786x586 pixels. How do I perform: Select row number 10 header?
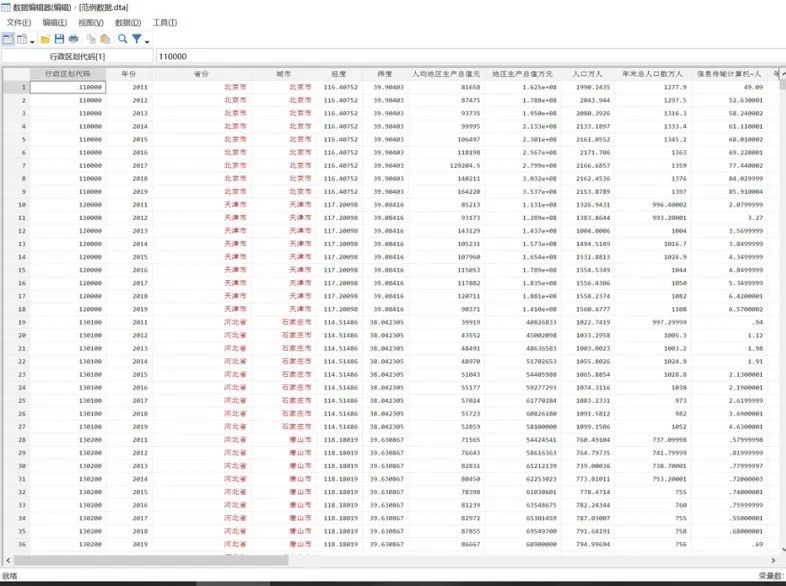15,205
